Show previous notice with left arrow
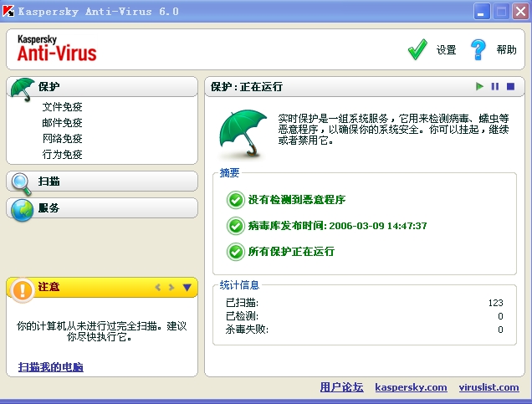The height and width of the screenshot is (404, 532). tap(158, 287)
